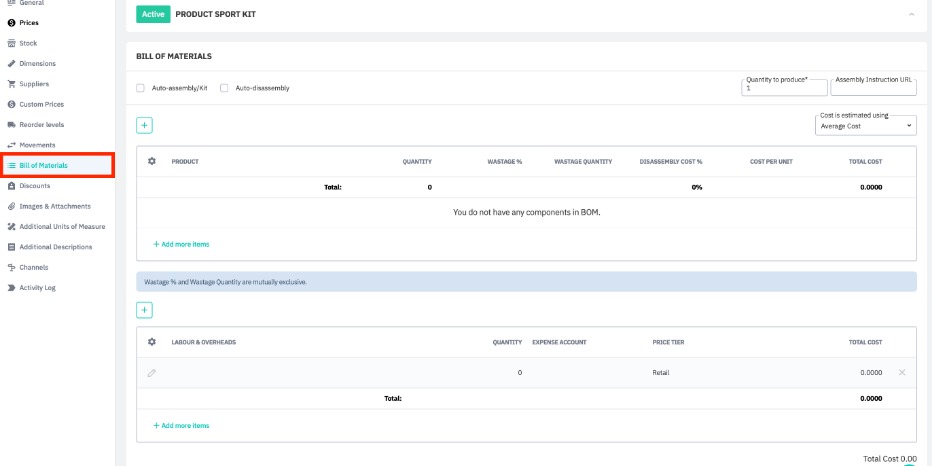The height and width of the screenshot is (466, 932).
Task: Click the plus icon above Labour & Overheads table
Action: coord(144,310)
